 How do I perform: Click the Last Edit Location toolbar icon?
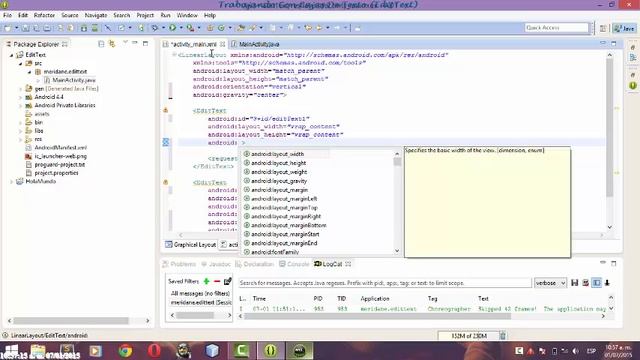(308, 28)
